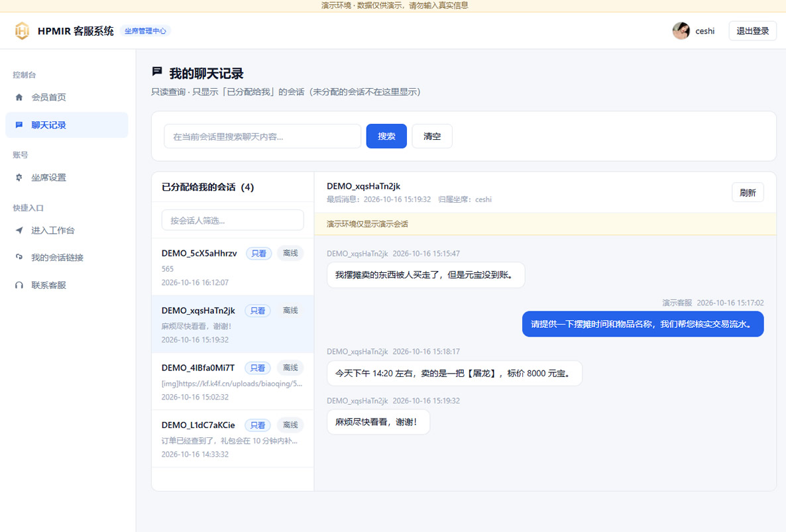Click the 离线 status on DEMO_5cX5aHhrzv

pos(290,254)
